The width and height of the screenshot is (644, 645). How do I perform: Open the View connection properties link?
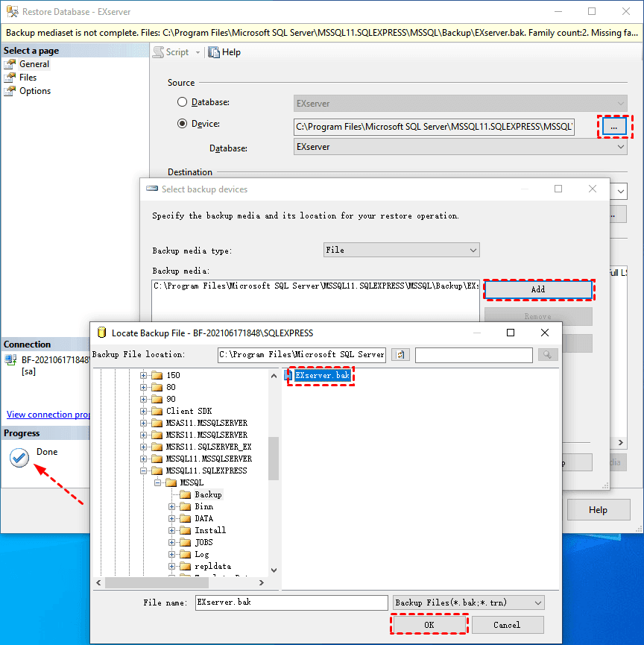coord(48,415)
